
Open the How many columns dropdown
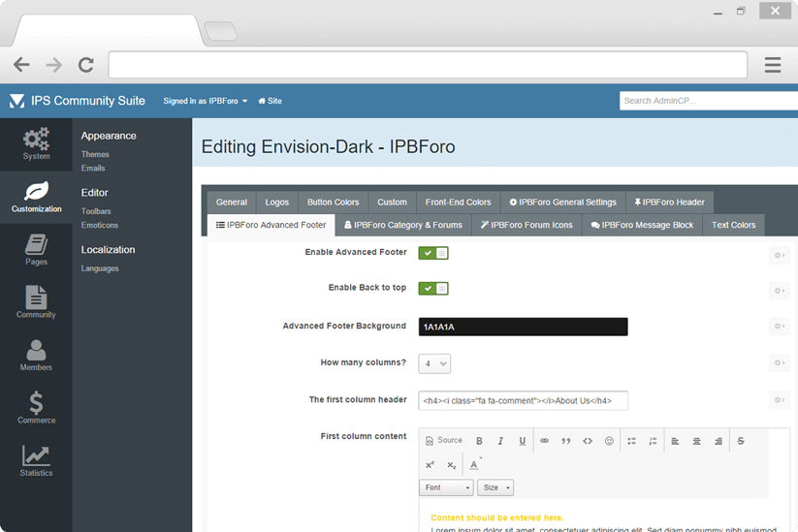tap(434, 363)
